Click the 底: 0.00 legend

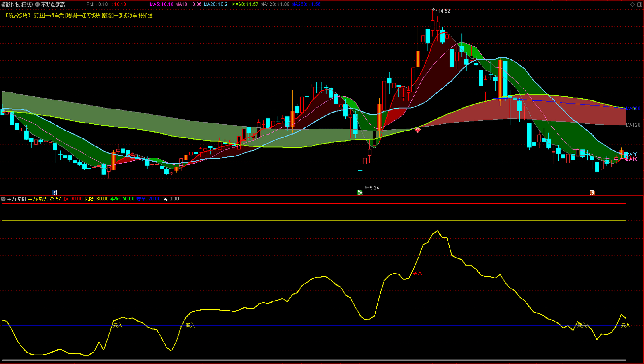(170, 199)
